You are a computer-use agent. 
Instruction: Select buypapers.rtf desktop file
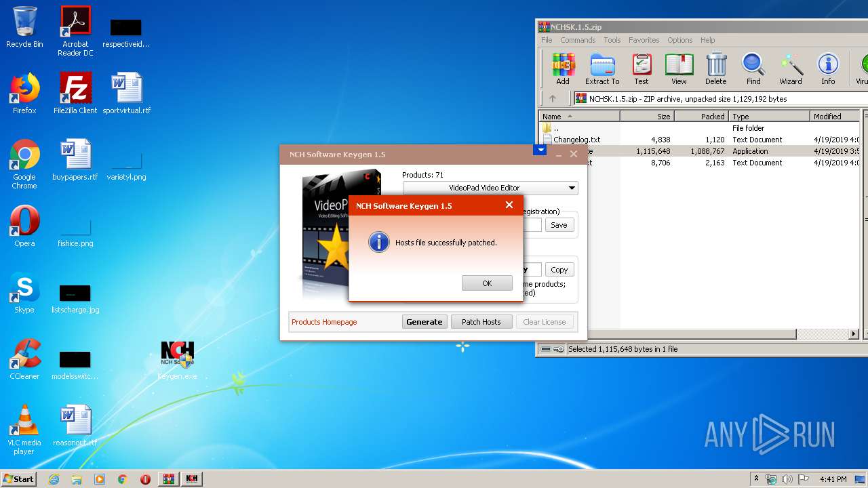tap(75, 160)
